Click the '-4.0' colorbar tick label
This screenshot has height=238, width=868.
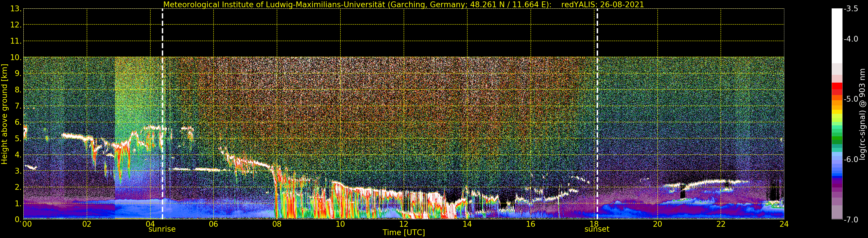click(851, 39)
